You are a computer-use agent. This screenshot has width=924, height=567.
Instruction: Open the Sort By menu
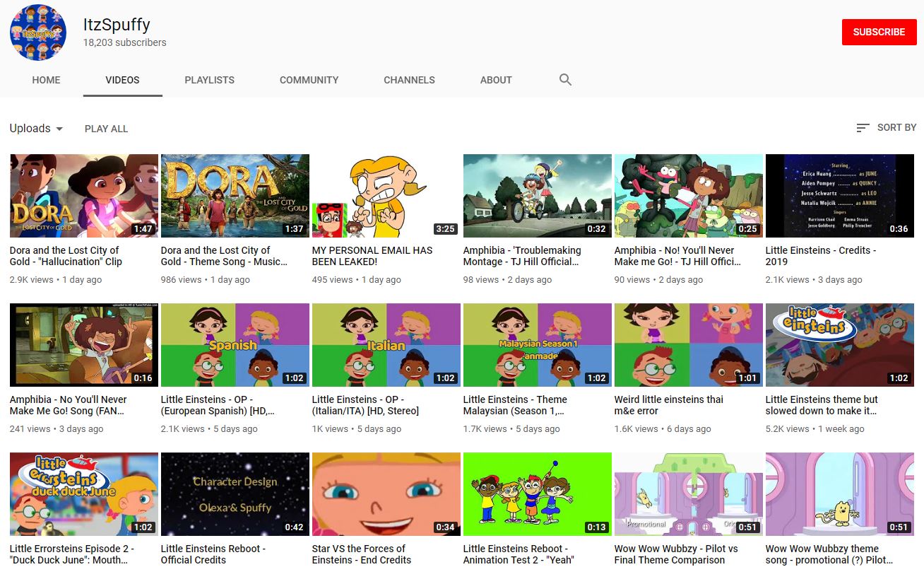(886, 128)
